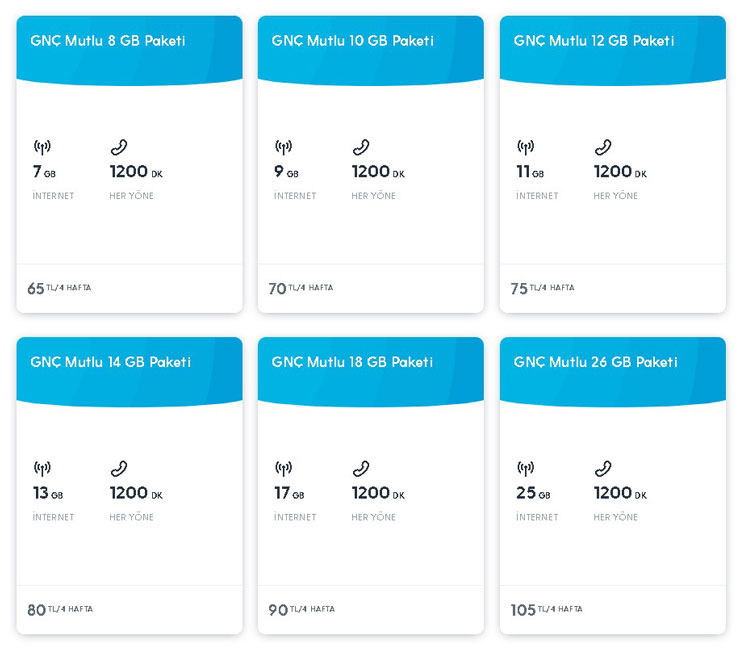Click the internet signal icon on 10 GB package
This screenshot has width=740, height=650.
coord(284,147)
